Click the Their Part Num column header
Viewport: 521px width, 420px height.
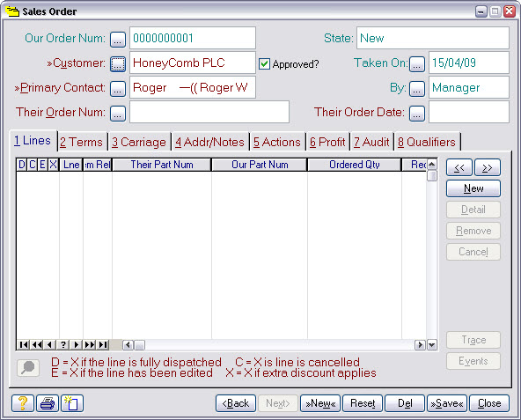161,165
